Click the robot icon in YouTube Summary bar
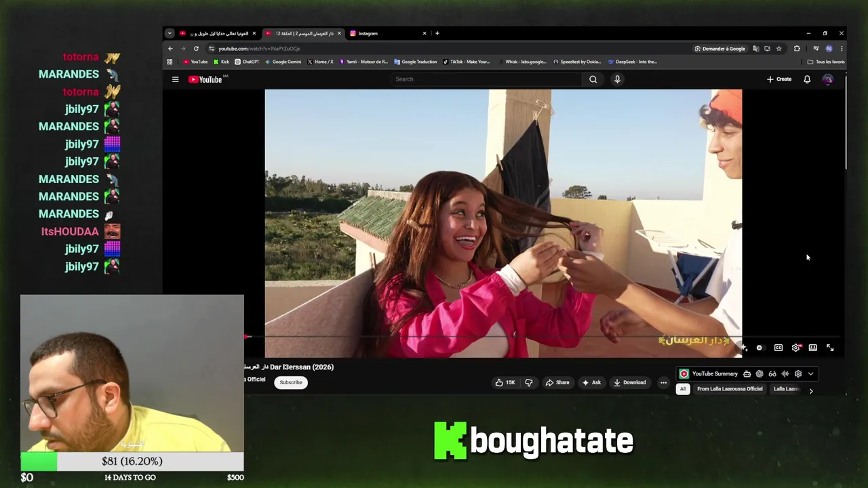This screenshot has height=488, width=868. coord(747,374)
